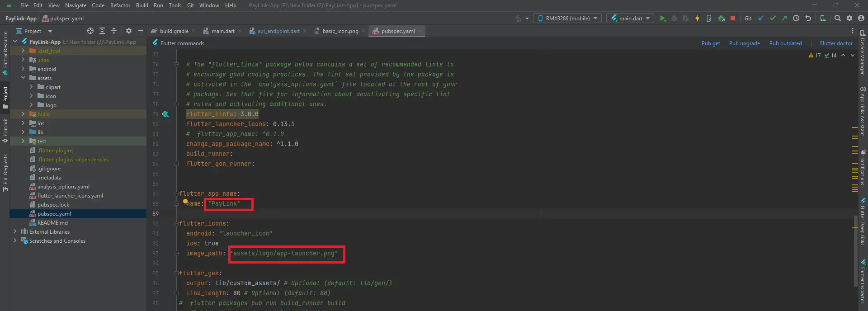Viewport: 868px width, 311px height.
Task: Close the pubspec.yaml tab
Action: [420, 31]
